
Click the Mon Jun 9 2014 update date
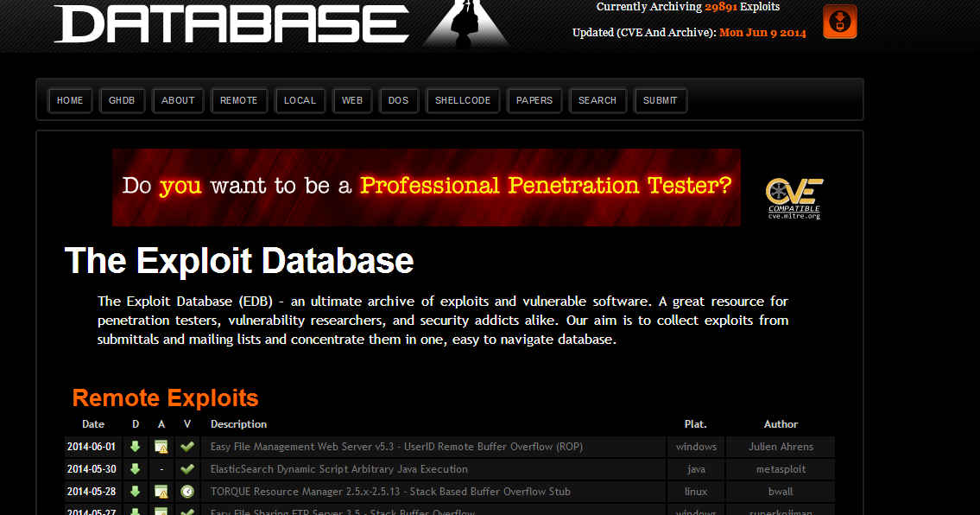(762, 33)
